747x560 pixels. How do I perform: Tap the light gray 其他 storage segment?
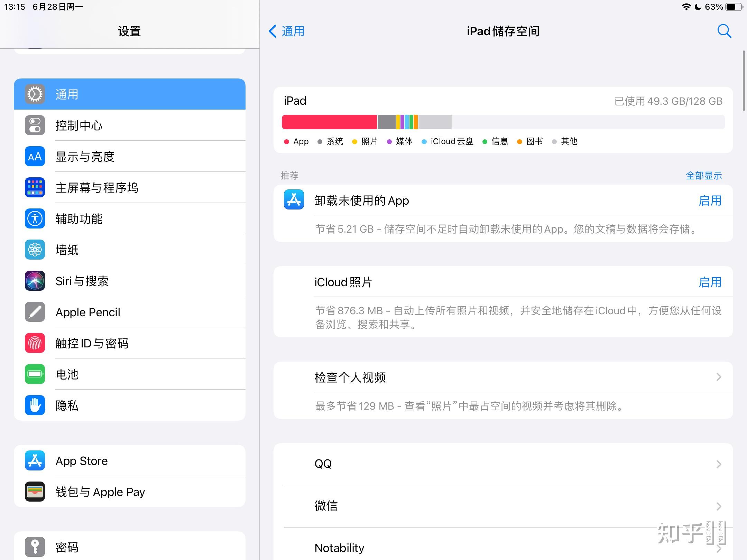point(435,122)
